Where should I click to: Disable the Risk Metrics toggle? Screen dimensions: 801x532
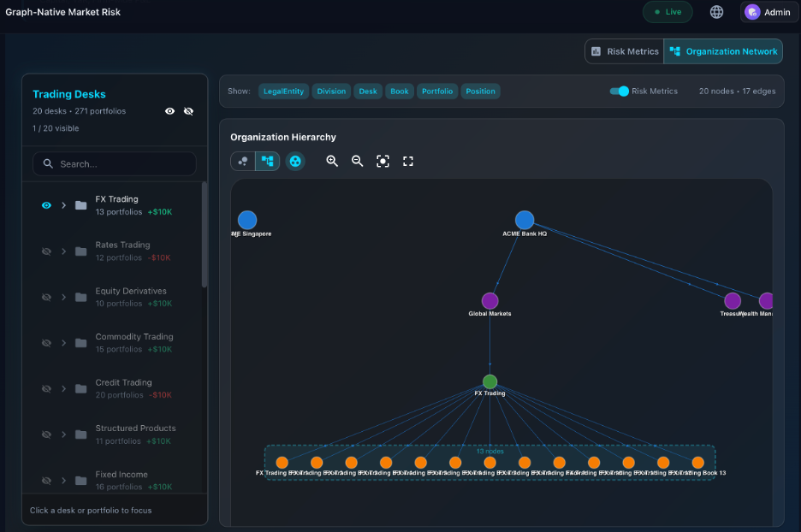[x=619, y=92]
